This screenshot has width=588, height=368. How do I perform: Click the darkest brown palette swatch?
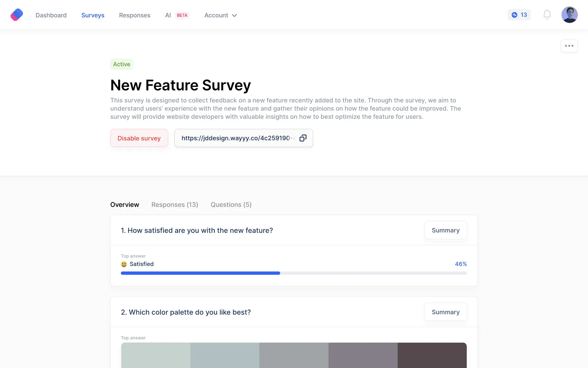tap(432, 355)
